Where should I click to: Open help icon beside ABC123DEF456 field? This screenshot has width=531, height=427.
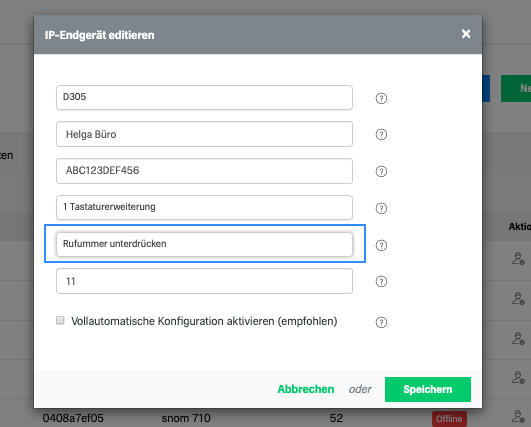tap(381, 171)
